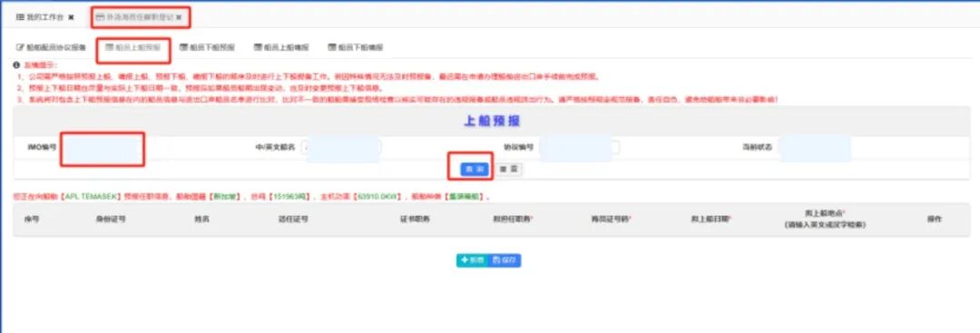980x333 pixels.
Task: Open the 船员上船预报 tab
Action: pos(133,47)
